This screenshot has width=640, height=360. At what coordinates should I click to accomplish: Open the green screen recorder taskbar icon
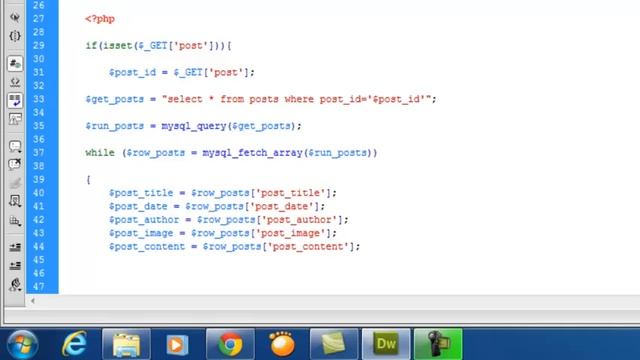[438, 344]
